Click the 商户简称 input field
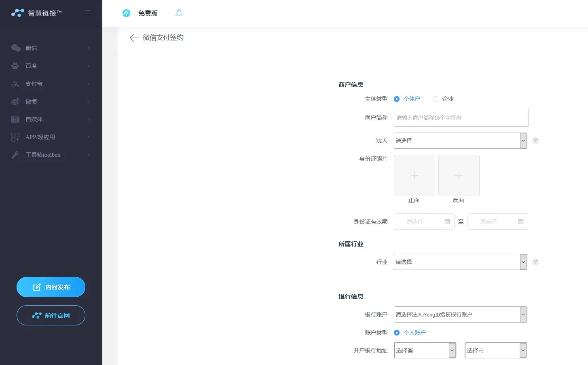Screen dimensions: 588x365 (x=461, y=118)
